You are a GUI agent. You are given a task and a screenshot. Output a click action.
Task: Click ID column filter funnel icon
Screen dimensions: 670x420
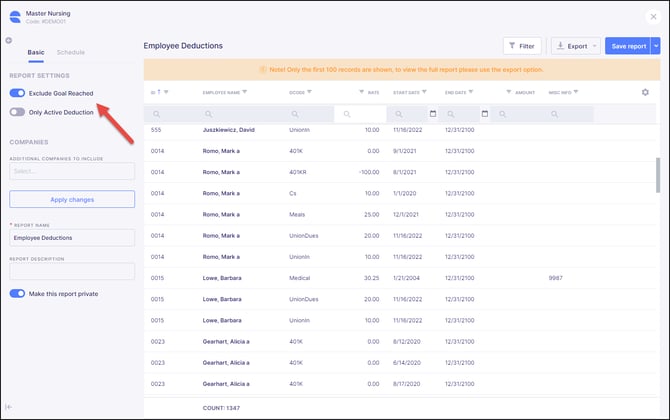(x=166, y=92)
